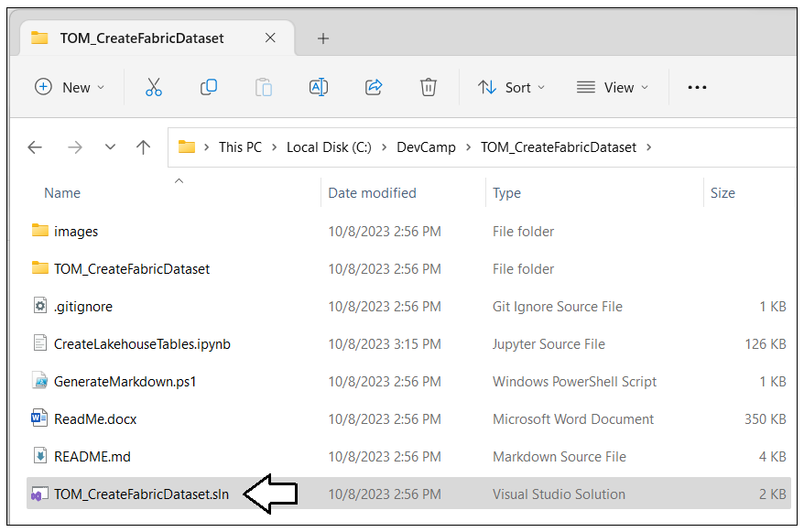Viewport: 804px width, 532px height.
Task: Select the images folder icon
Action: point(40,230)
